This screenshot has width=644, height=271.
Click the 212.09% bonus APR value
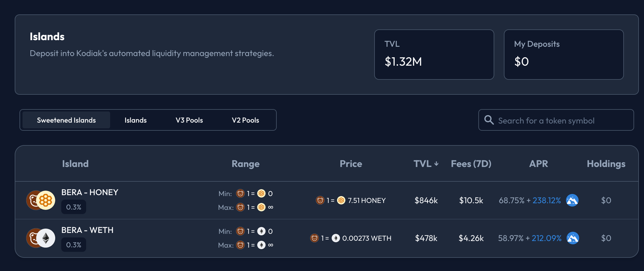(547, 238)
